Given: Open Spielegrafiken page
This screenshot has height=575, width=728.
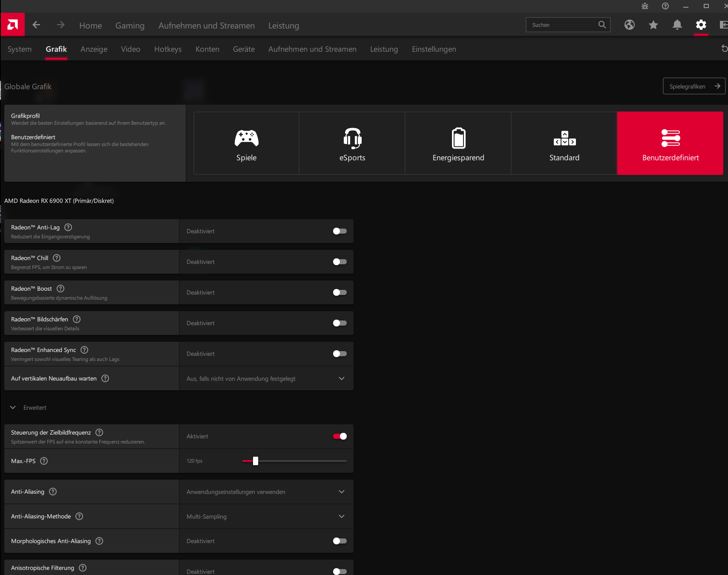Looking at the screenshot, I should (694, 86).
